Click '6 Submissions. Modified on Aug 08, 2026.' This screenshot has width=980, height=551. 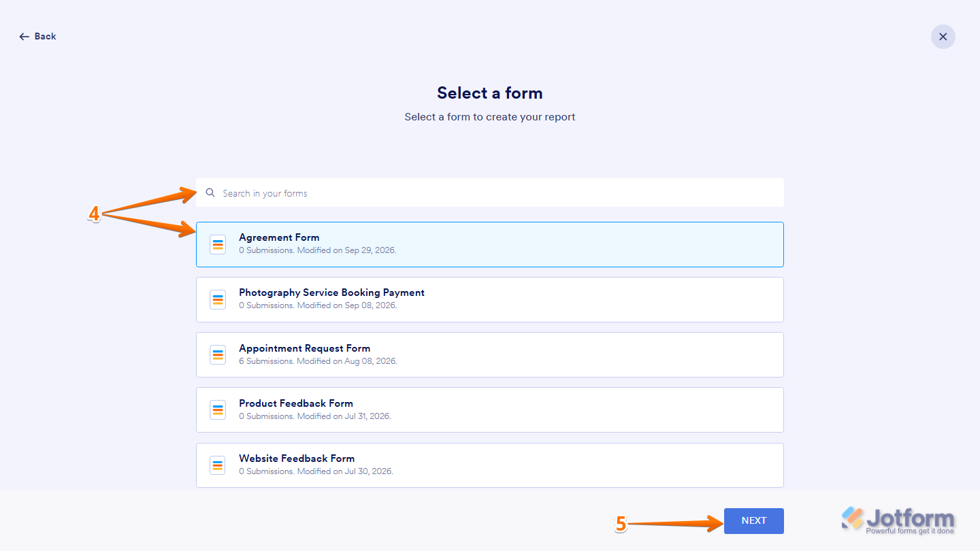[x=318, y=361]
